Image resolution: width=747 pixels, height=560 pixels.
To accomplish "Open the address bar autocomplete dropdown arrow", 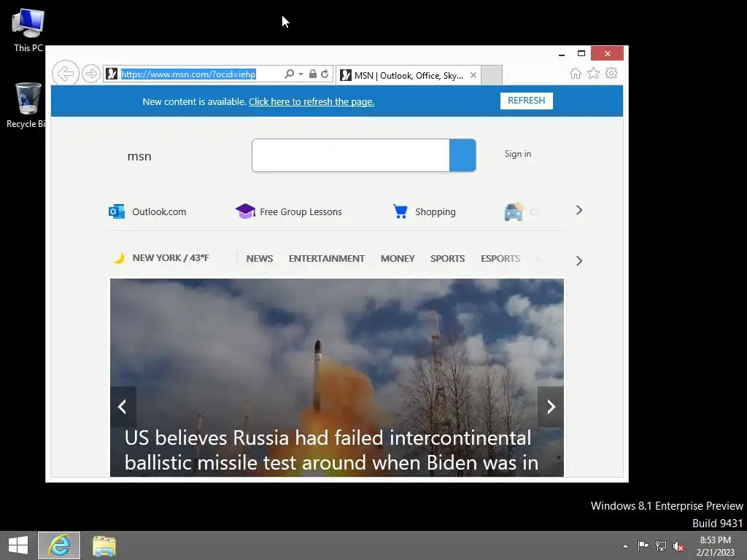I will coord(301,74).
